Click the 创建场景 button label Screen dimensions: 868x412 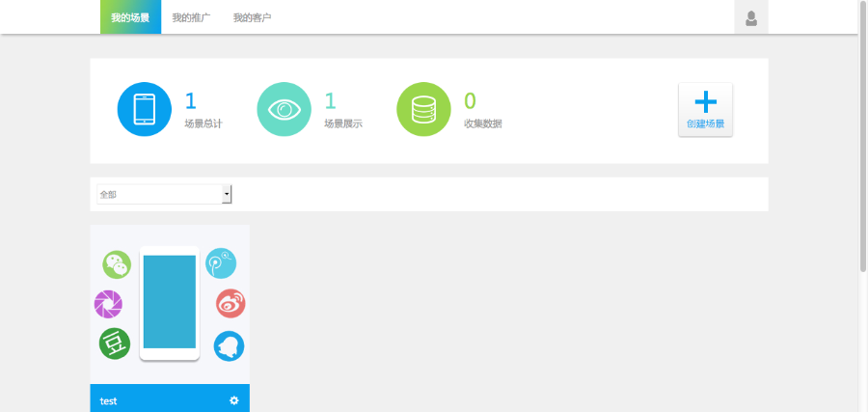coord(705,124)
